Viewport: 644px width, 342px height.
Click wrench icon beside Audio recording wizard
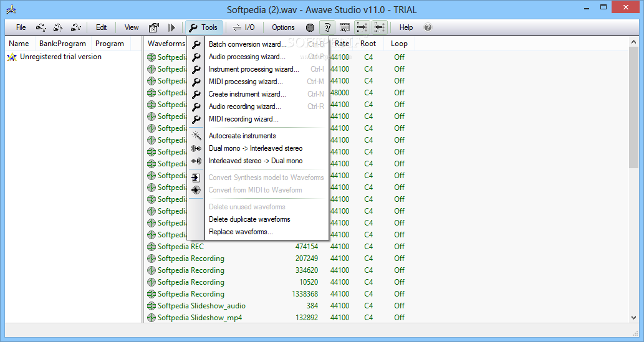(196, 107)
